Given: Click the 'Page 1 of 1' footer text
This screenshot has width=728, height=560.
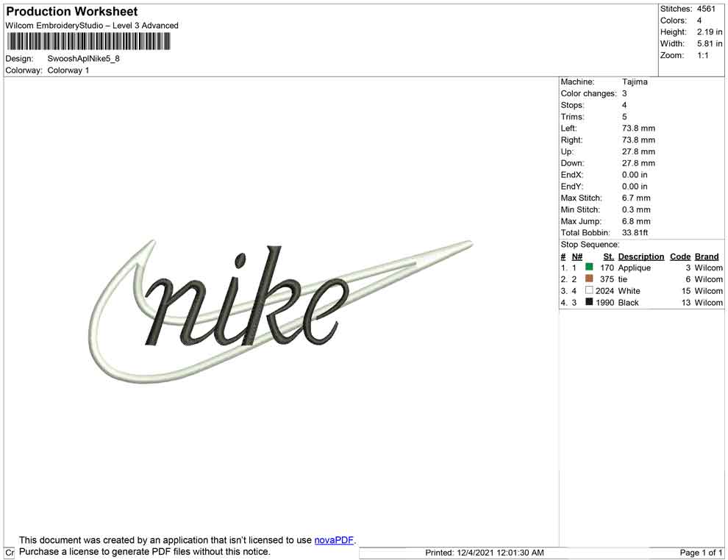Looking at the screenshot, I should (x=701, y=553).
